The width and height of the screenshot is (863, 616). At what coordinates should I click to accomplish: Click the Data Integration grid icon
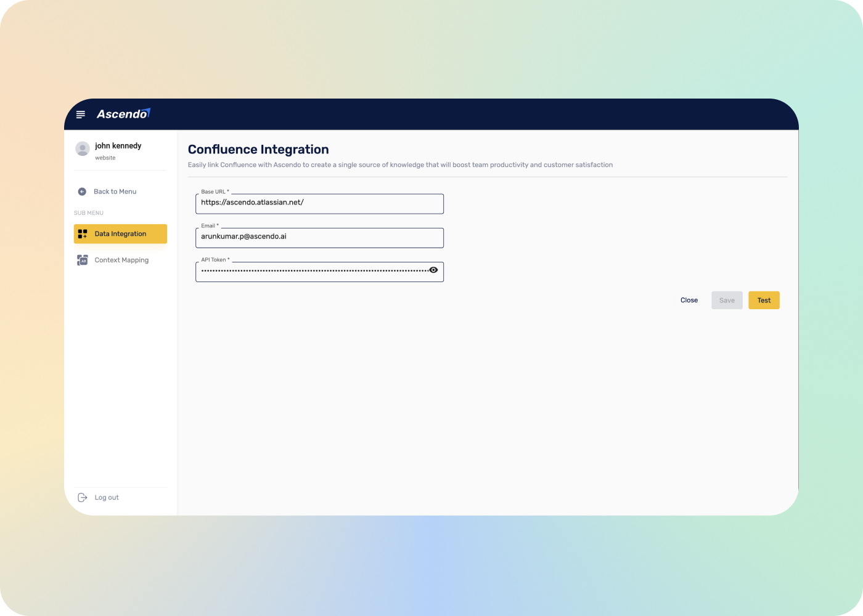pyautogui.click(x=83, y=234)
